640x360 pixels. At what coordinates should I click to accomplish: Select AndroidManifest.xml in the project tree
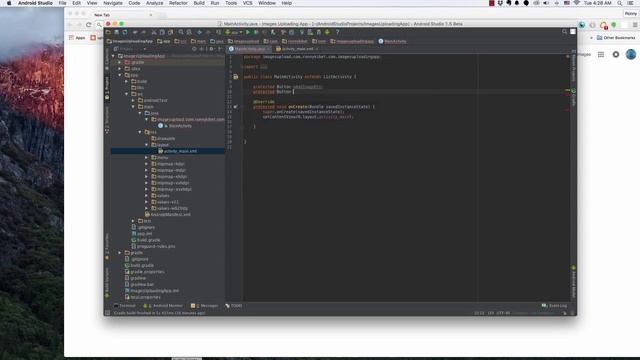coord(168,215)
